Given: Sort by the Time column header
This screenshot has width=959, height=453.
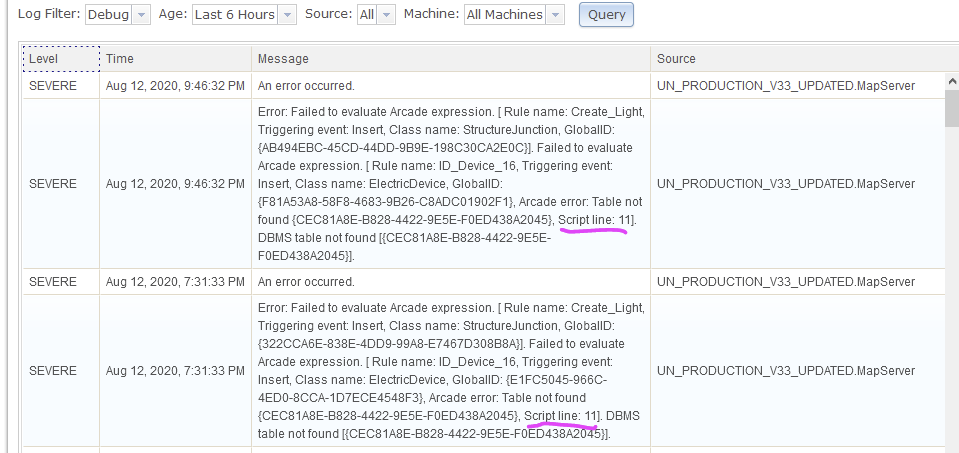Looking at the screenshot, I should [176, 59].
